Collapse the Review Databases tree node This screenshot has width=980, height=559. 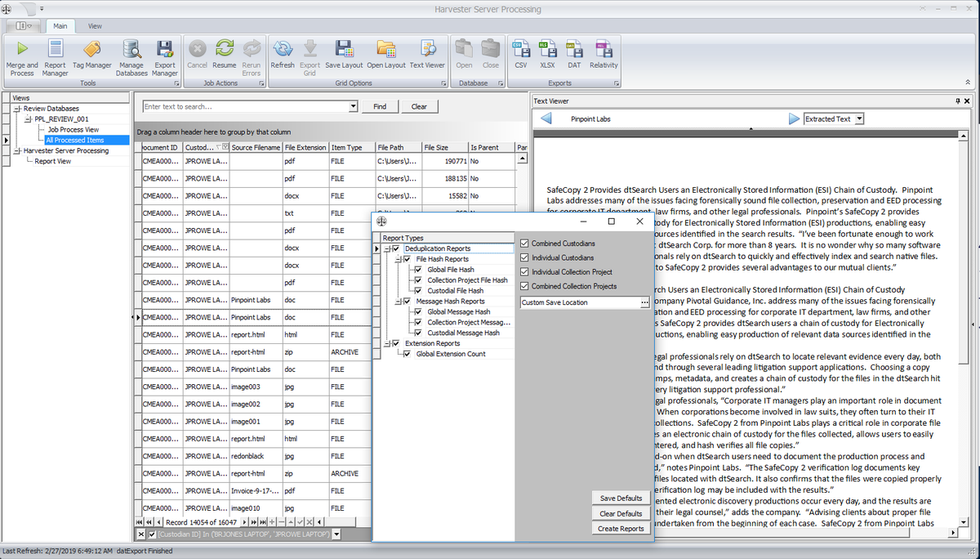pos(17,109)
